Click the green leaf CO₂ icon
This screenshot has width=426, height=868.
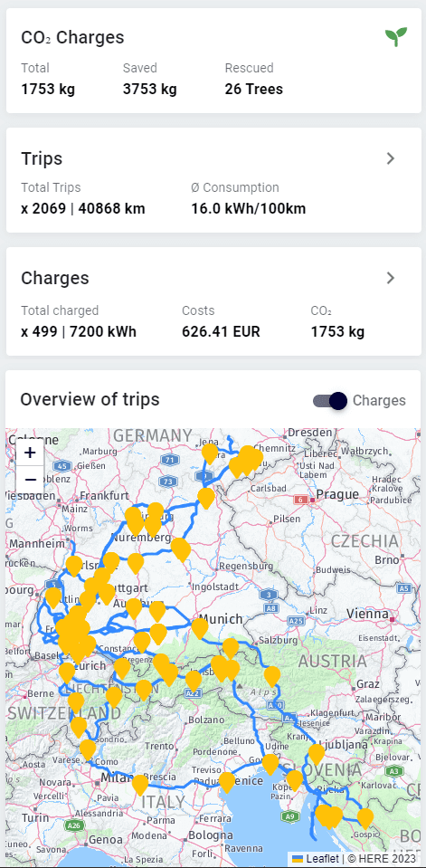396,37
